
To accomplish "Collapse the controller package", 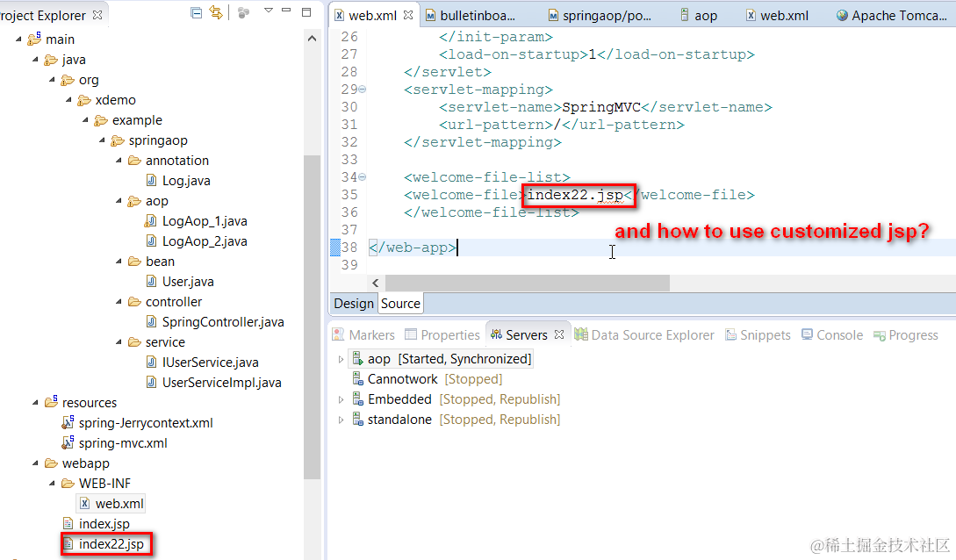I will coord(119,302).
